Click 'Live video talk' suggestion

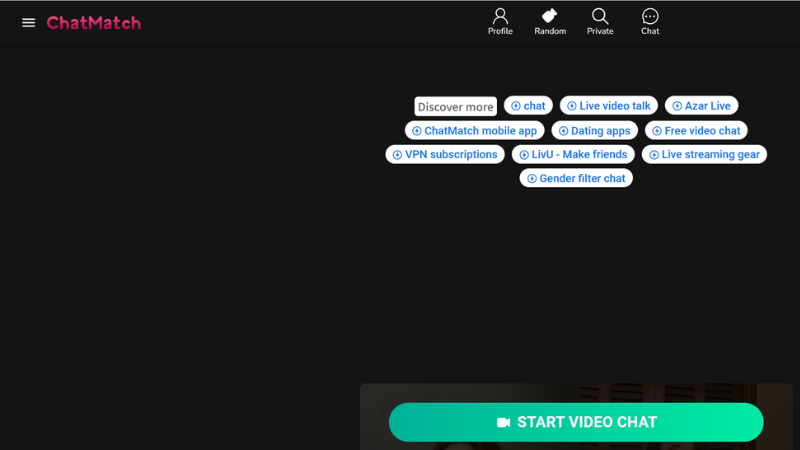(x=609, y=106)
